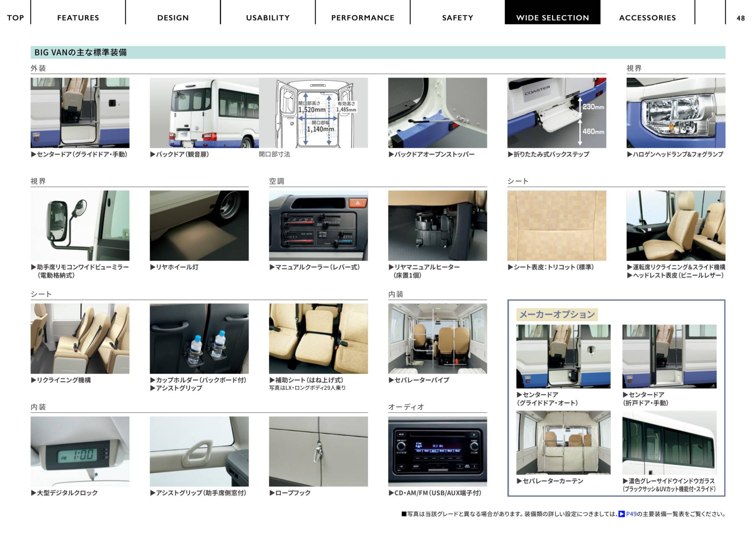Image resolution: width=756 pixels, height=535 pixels.
Task: Follow the P49 equipment list link
Action: (631, 514)
